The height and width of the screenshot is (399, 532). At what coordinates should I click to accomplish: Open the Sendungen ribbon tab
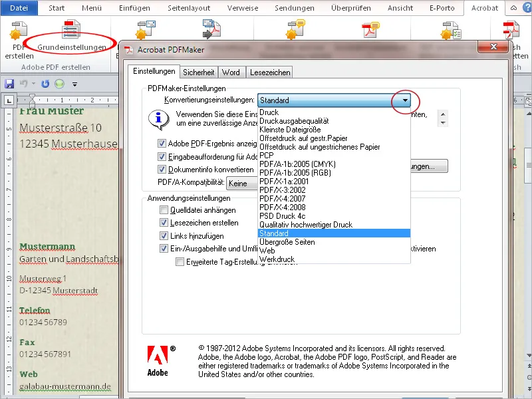point(295,8)
